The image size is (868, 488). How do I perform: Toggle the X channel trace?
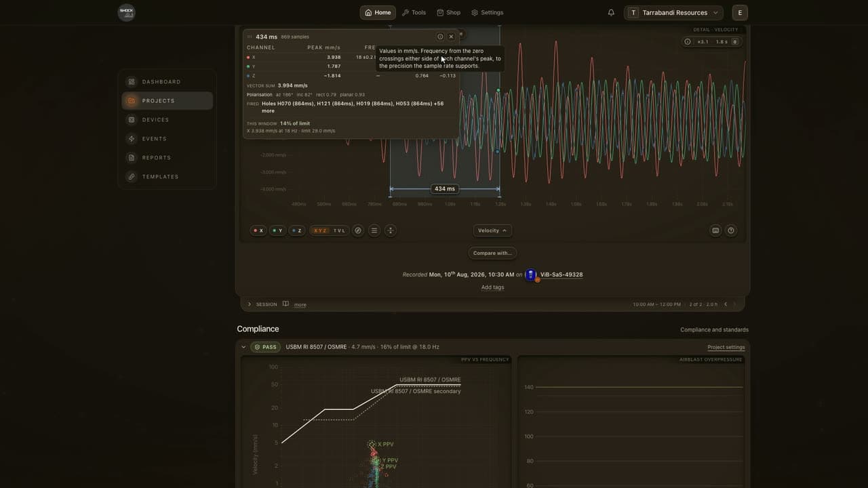(x=258, y=230)
